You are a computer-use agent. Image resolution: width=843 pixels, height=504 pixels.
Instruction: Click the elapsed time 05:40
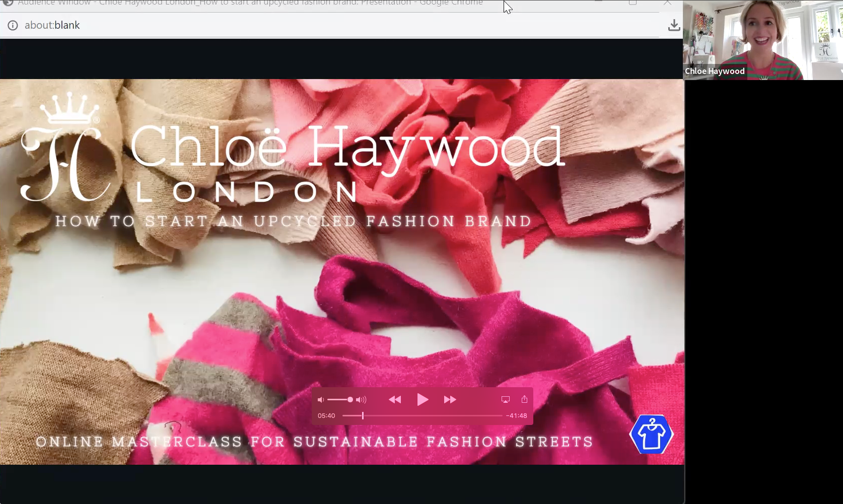click(x=326, y=416)
